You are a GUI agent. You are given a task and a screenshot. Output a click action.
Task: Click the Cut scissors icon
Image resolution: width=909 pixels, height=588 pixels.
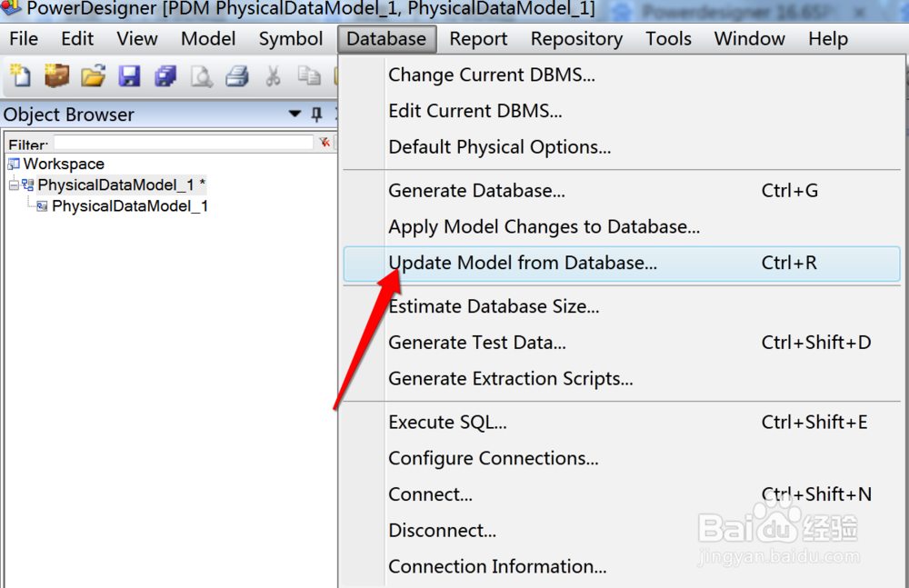point(273,76)
